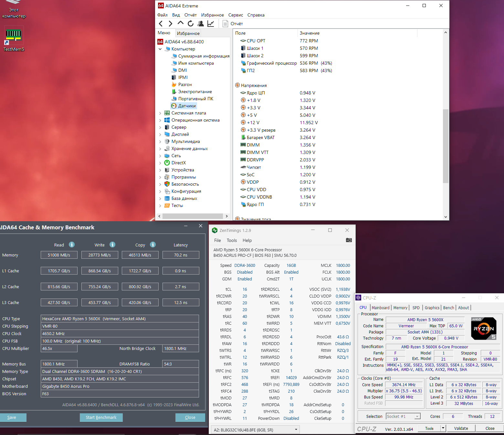Screen dimensions: 504x435
Task: Open the AIDA64 graph toolbar icon
Action: [211, 24]
